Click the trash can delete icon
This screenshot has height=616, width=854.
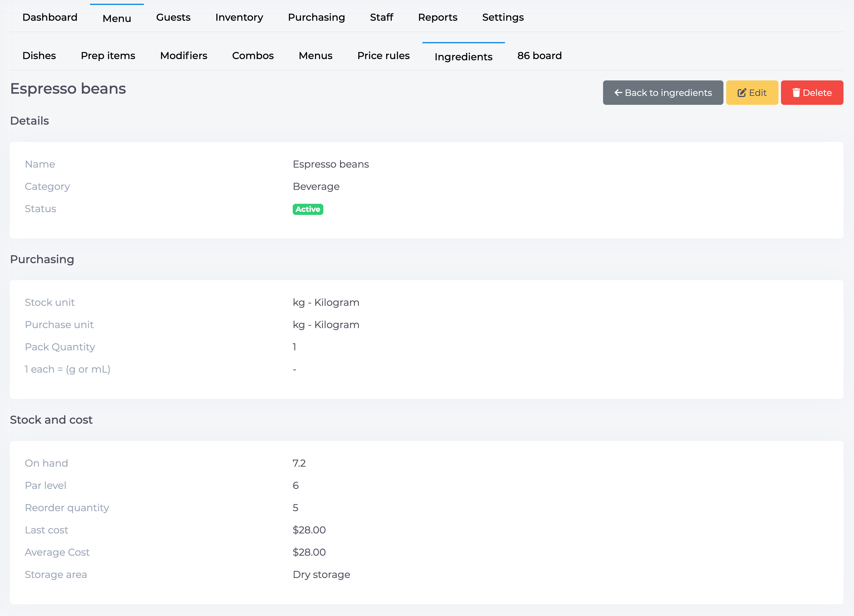[x=796, y=92]
